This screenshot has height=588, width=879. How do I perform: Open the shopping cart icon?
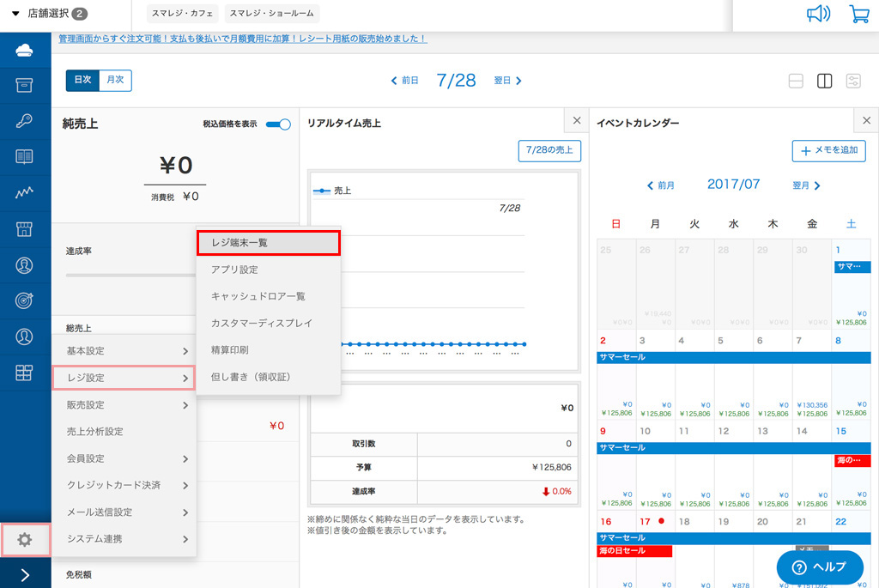point(858,14)
